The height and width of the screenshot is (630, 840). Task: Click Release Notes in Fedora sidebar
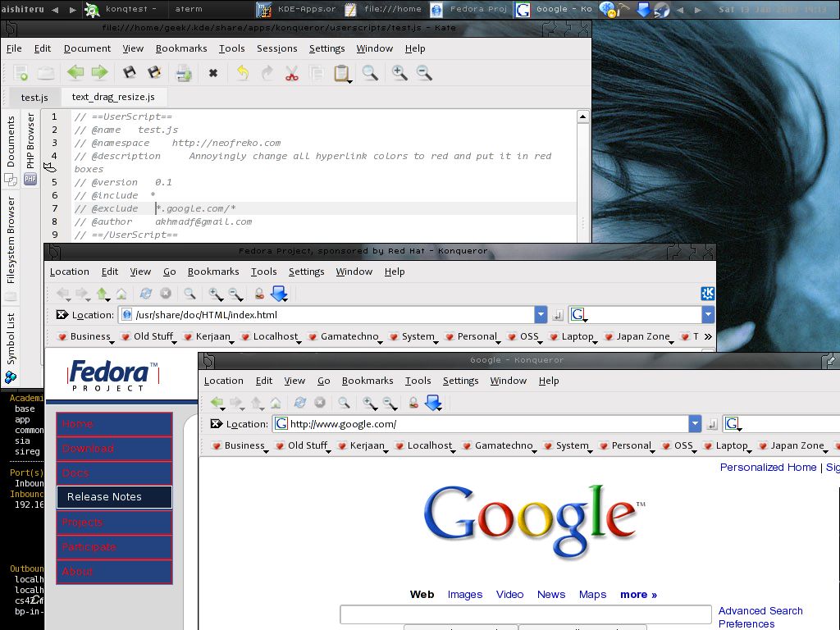(114, 496)
